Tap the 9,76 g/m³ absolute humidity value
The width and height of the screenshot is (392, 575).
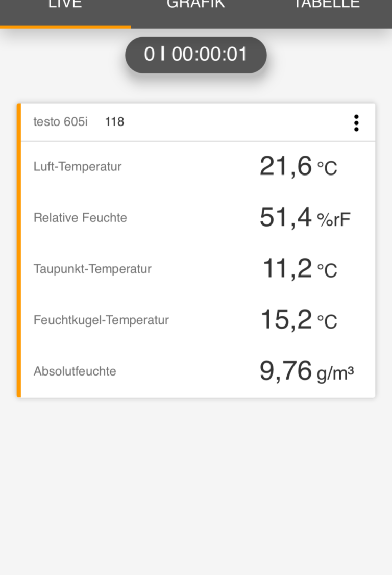pyautogui.click(x=307, y=371)
